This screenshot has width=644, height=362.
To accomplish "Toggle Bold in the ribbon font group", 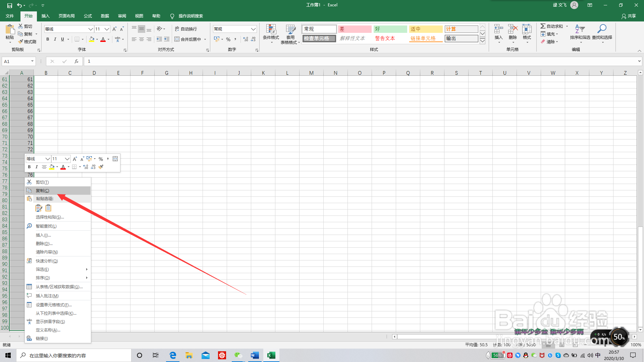I will [x=48, y=39].
